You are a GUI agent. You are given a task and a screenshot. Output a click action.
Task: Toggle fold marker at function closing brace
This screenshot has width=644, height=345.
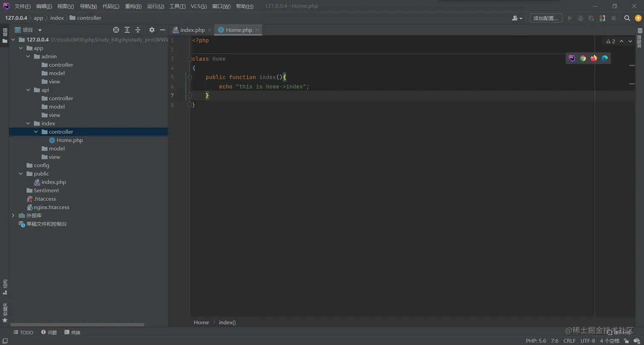click(190, 96)
